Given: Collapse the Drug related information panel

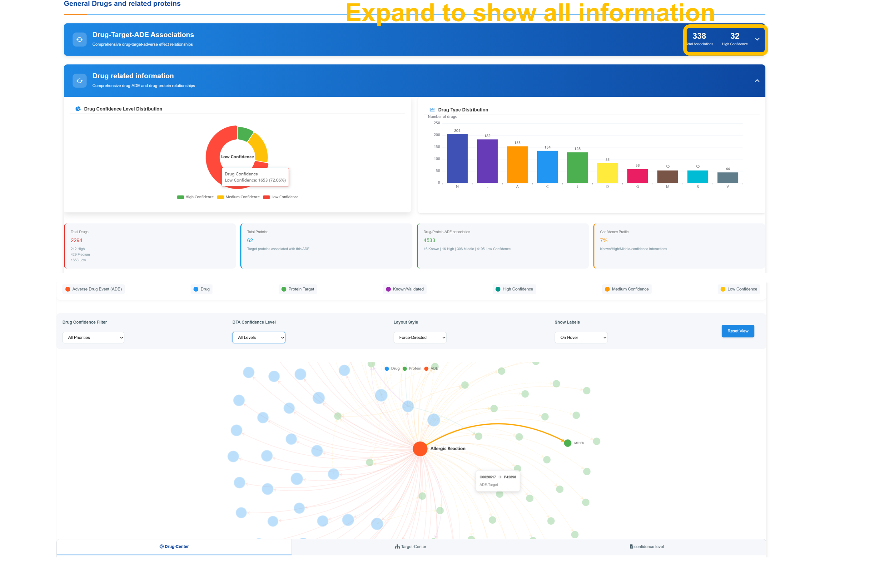Looking at the screenshot, I should pos(757,81).
